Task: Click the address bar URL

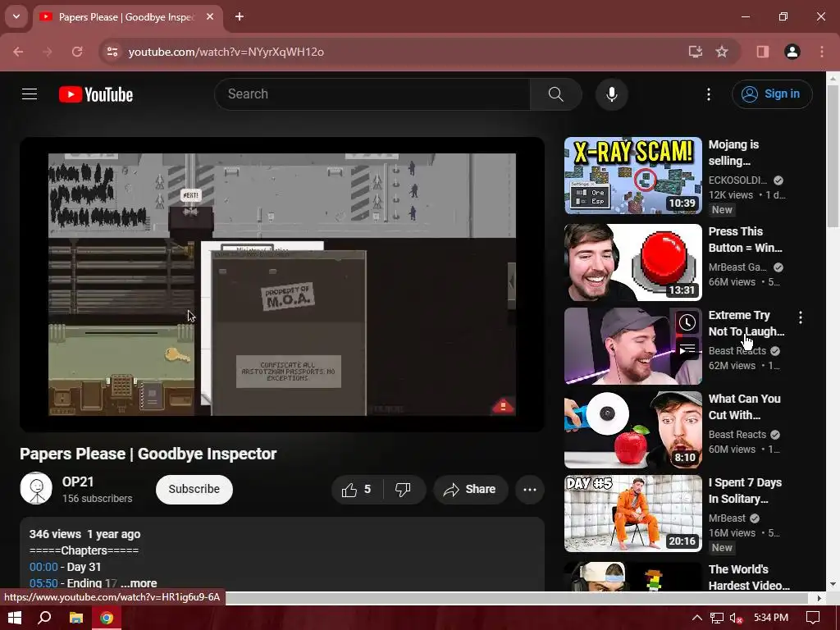Action: [x=226, y=52]
